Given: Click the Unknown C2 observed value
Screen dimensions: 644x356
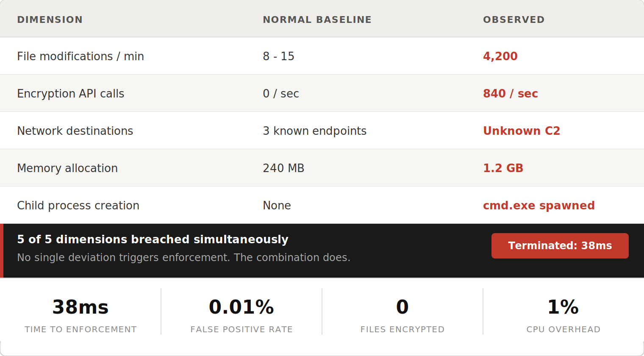Looking at the screenshot, I should click(x=522, y=131).
